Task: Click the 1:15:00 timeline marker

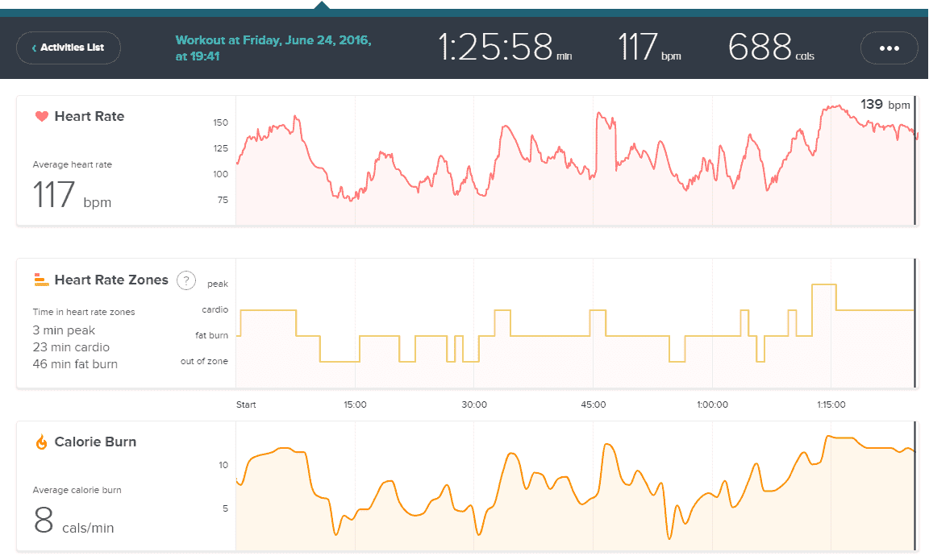Action: coord(830,404)
